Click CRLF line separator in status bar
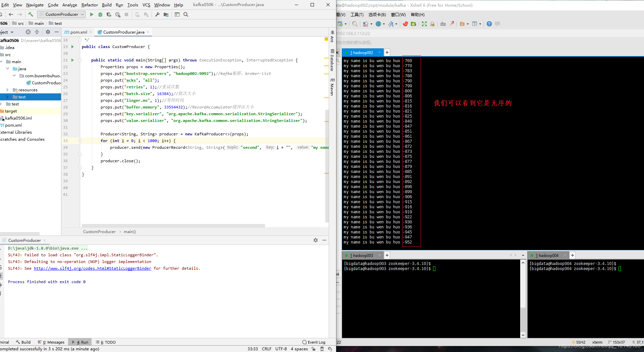This screenshot has height=352, width=644. pyautogui.click(x=267, y=349)
